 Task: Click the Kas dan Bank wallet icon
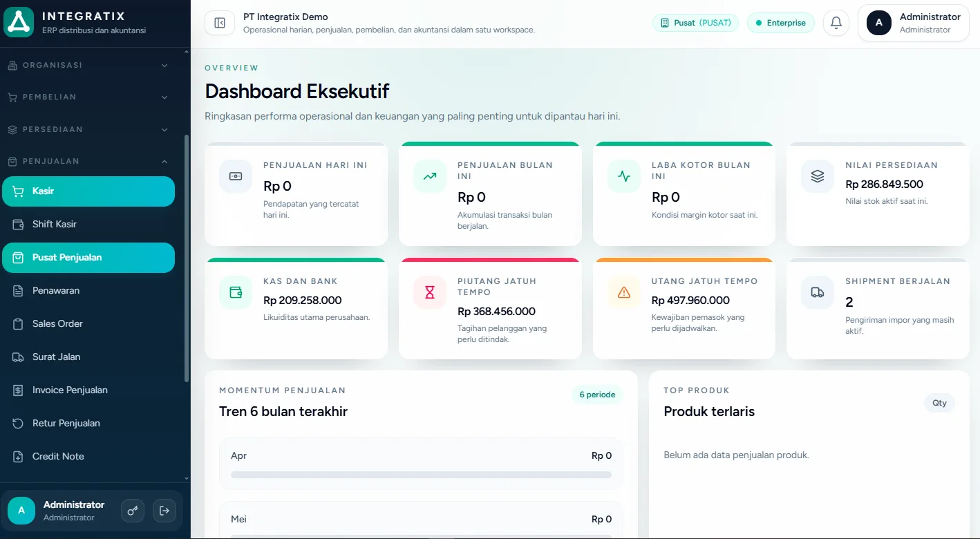(x=236, y=292)
